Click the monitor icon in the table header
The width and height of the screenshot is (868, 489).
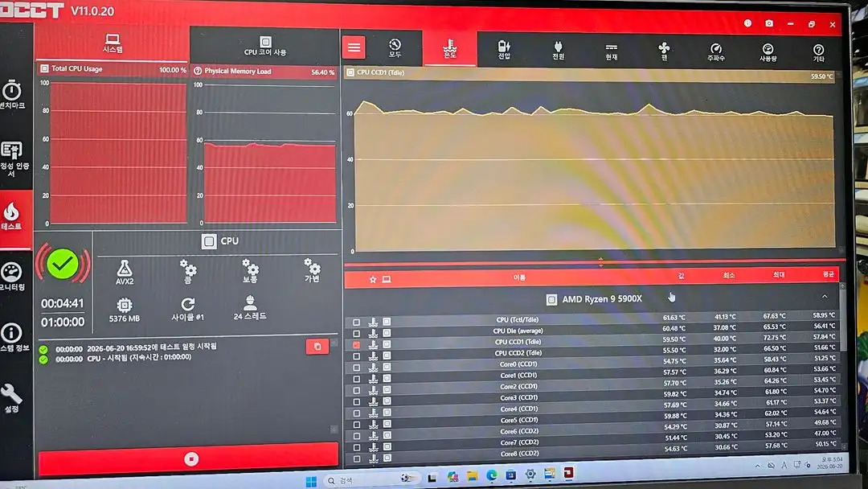387,279
